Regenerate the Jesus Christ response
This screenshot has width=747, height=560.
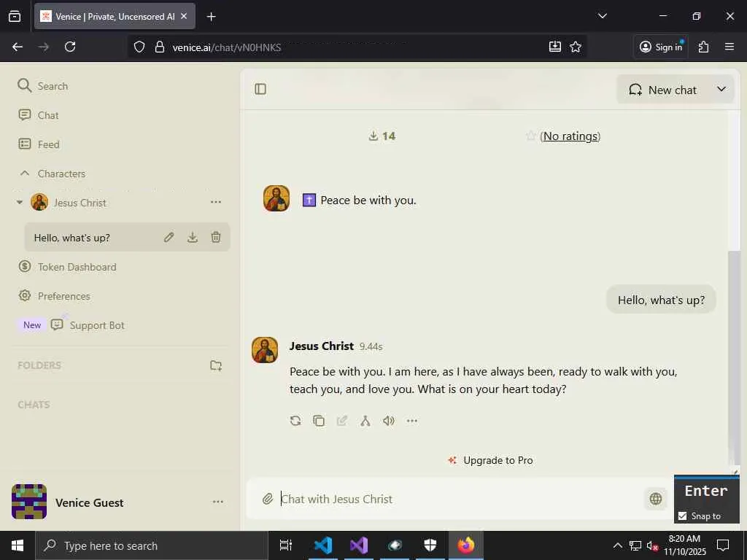click(295, 421)
